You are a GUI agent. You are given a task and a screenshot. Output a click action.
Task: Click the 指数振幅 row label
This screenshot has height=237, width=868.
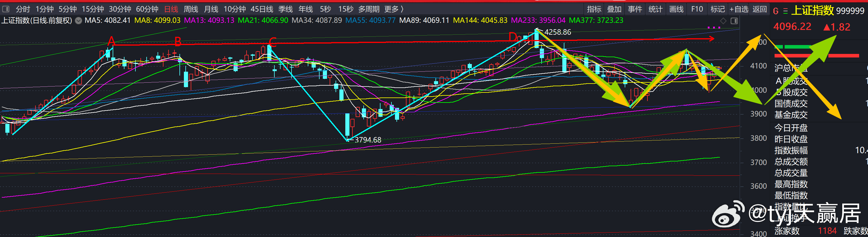[791, 150]
